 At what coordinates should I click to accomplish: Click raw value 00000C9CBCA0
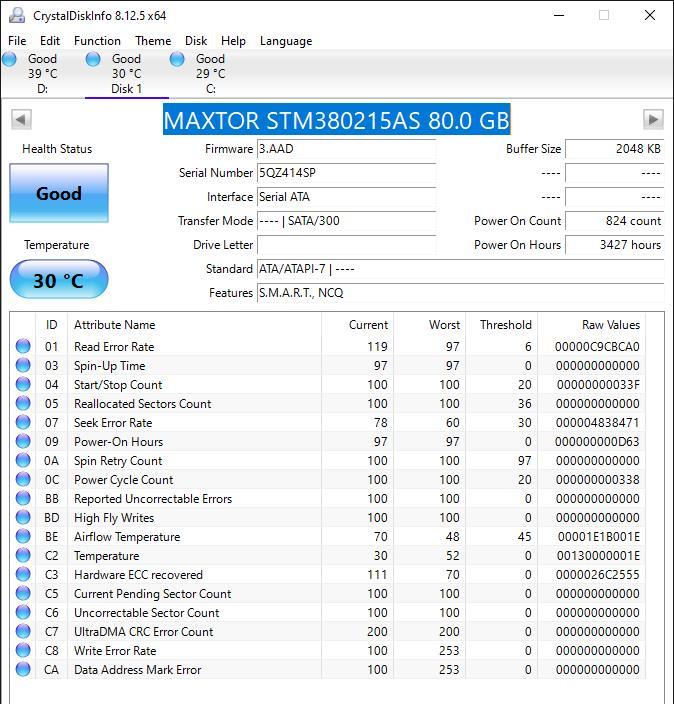(597, 347)
